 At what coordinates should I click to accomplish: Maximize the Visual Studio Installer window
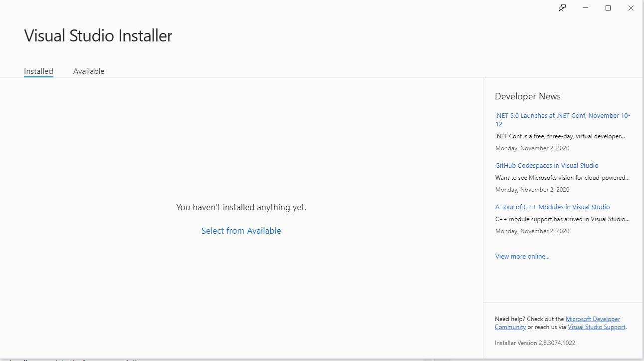608,8
